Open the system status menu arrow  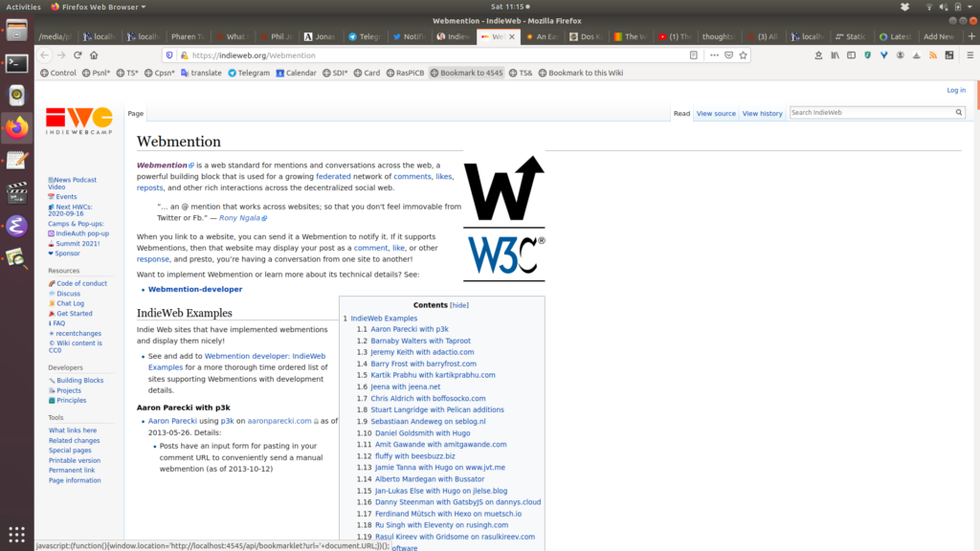pos(969,7)
